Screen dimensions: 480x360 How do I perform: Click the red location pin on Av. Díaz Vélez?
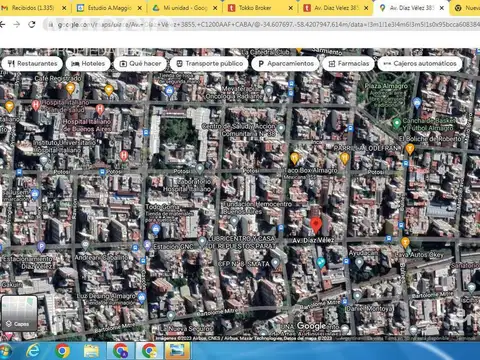click(x=316, y=225)
